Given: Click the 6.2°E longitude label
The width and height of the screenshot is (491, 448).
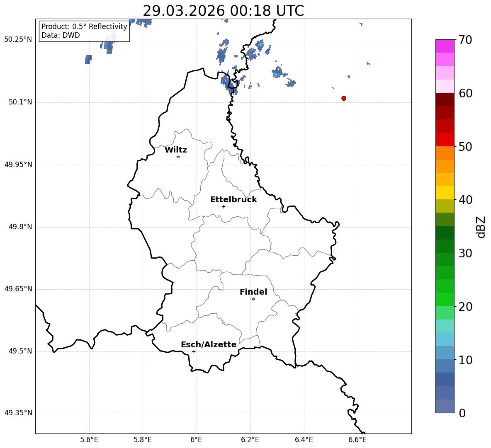Looking at the screenshot, I should [x=250, y=440].
